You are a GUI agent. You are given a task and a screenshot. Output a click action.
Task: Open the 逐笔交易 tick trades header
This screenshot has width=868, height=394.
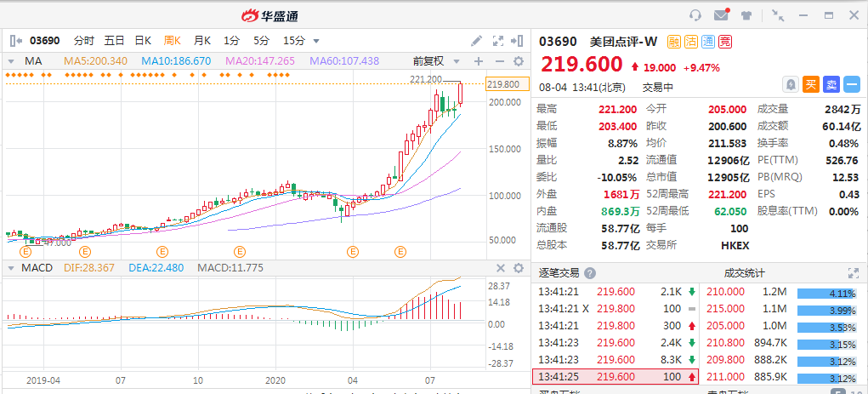pos(559,273)
